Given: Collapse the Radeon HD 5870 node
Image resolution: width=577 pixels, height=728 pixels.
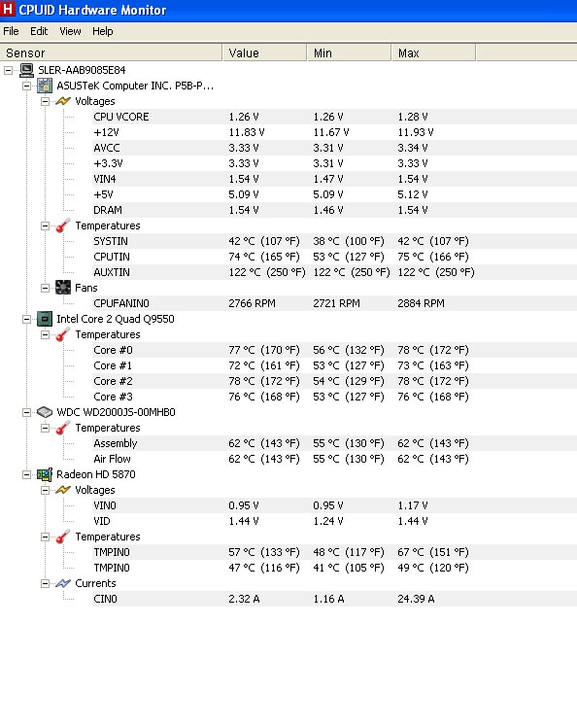Looking at the screenshot, I should coord(27,474).
